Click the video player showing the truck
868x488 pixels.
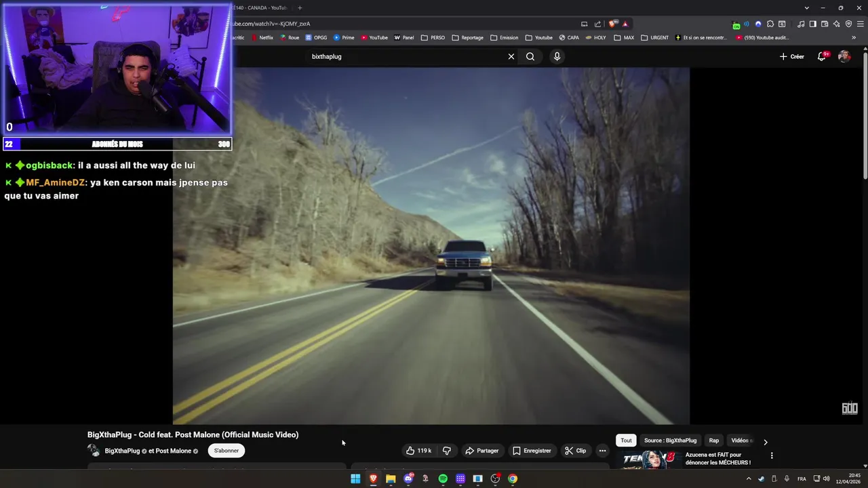[431, 245]
